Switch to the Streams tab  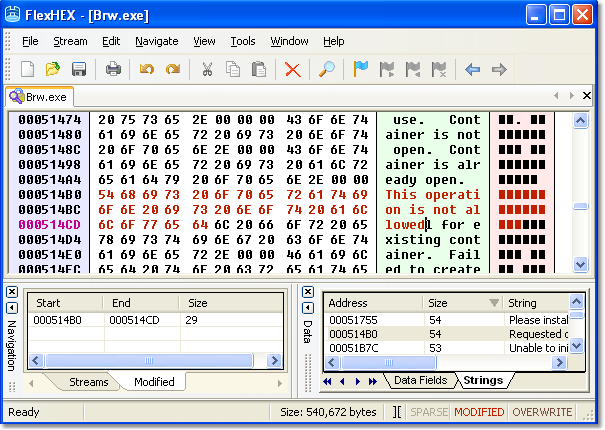click(88, 382)
